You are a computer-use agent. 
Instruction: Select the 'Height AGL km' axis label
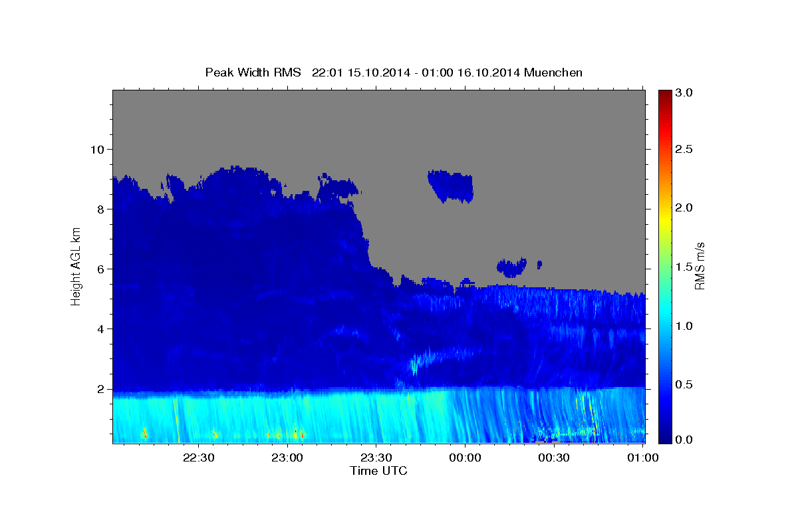point(76,266)
